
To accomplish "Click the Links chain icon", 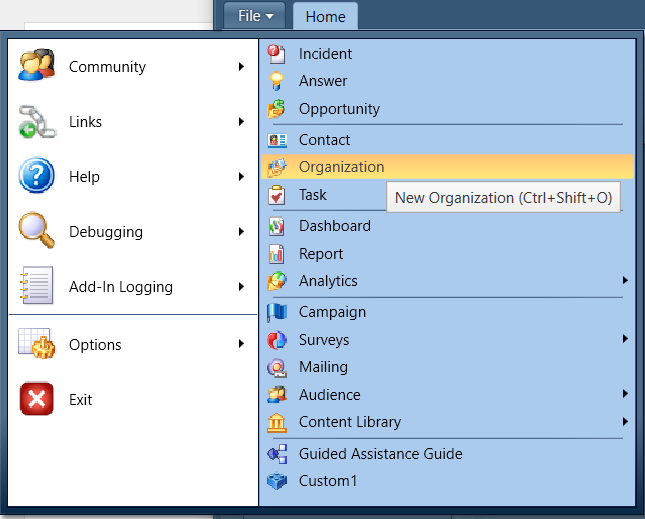I will [x=37, y=121].
